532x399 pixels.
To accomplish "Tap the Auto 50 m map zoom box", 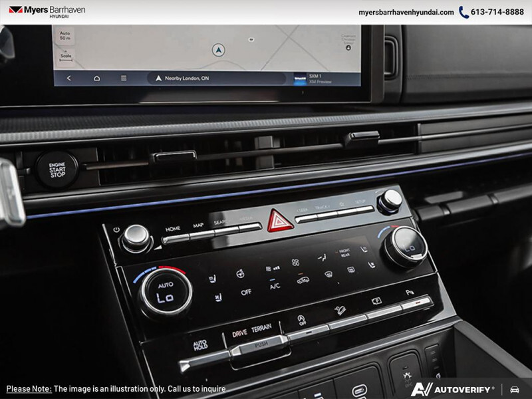I will pyautogui.click(x=65, y=36).
